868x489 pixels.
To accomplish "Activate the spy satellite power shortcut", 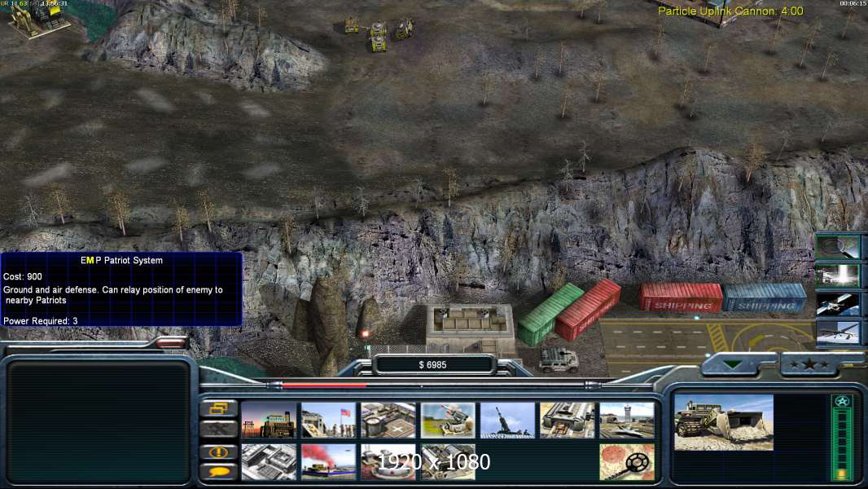I will (838, 305).
